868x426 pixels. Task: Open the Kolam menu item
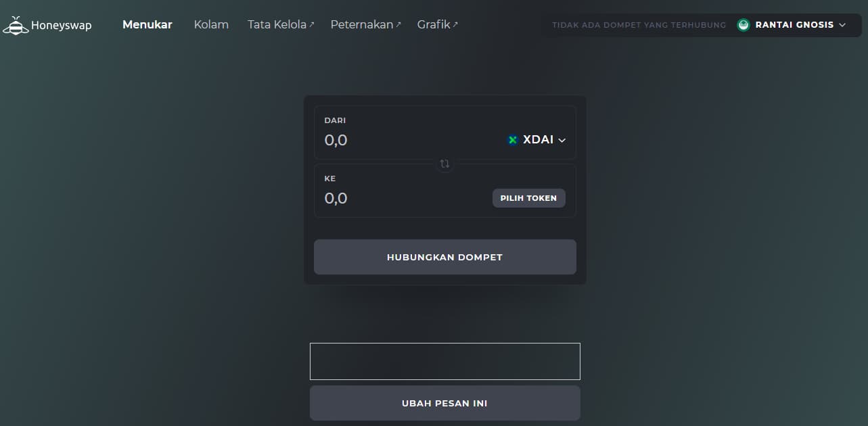coord(211,24)
